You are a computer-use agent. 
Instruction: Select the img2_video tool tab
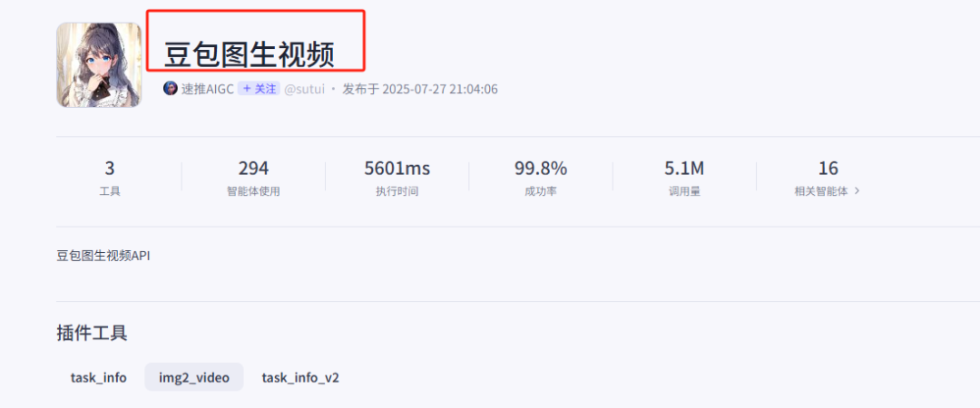coord(194,377)
